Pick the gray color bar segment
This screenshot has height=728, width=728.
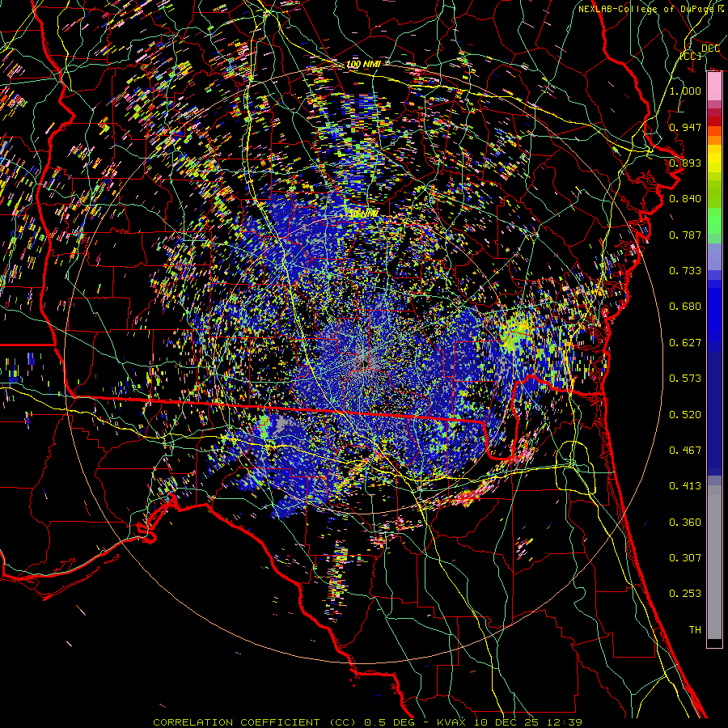coord(714,562)
